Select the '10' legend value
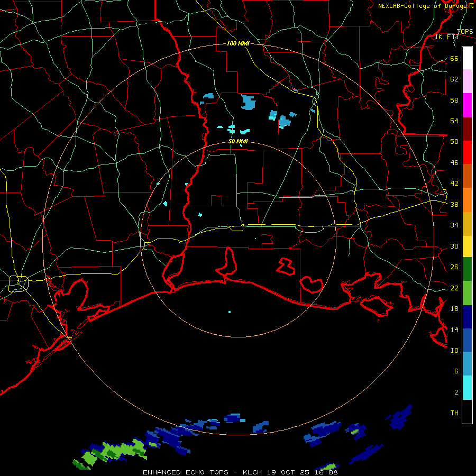This screenshot has height=476, width=476. tap(454, 350)
